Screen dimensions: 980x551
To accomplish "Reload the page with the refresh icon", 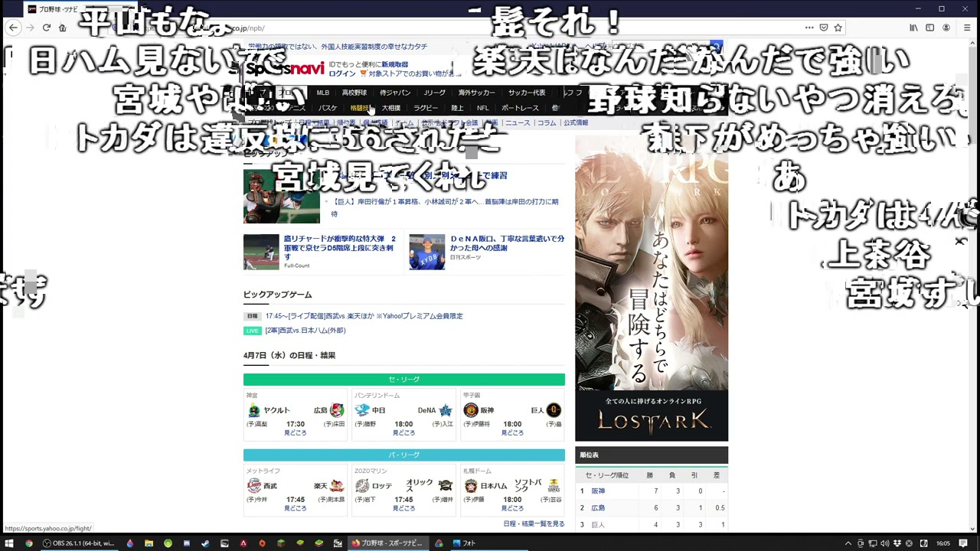I will tap(47, 28).
